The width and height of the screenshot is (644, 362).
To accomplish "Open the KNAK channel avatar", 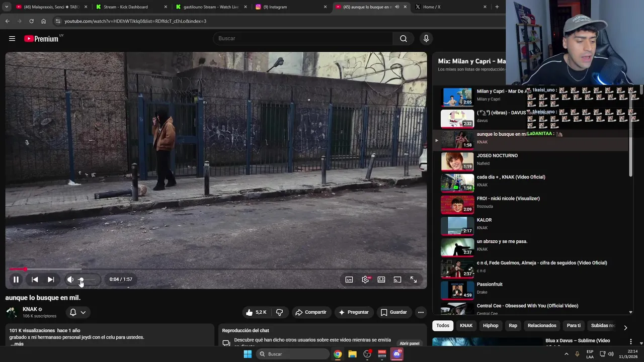I will click(x=12, y=312).
